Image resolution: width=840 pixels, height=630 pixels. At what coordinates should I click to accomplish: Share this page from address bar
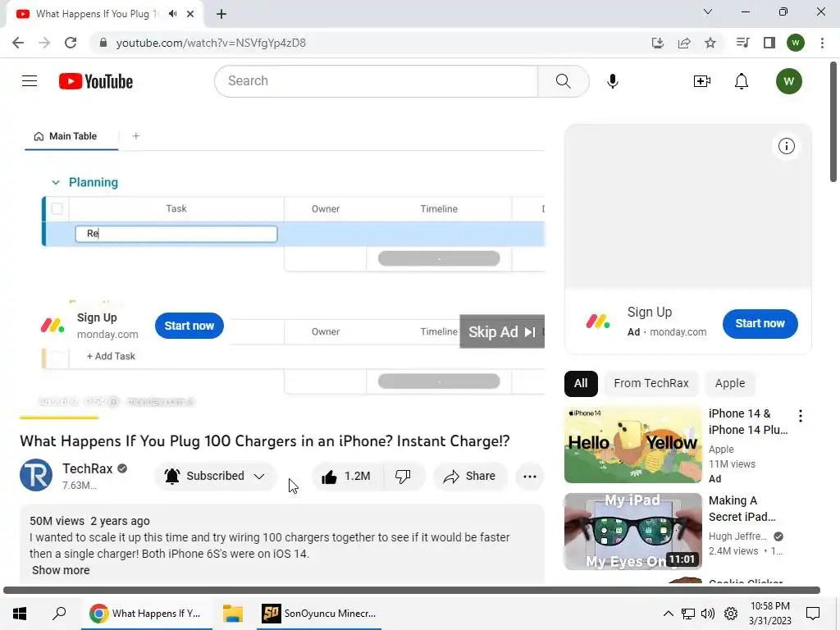(684, 43)
